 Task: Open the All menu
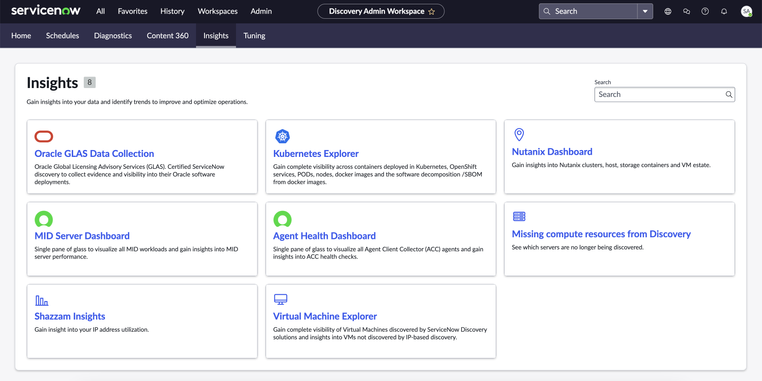pyautogui.click(x=101, y=11)
